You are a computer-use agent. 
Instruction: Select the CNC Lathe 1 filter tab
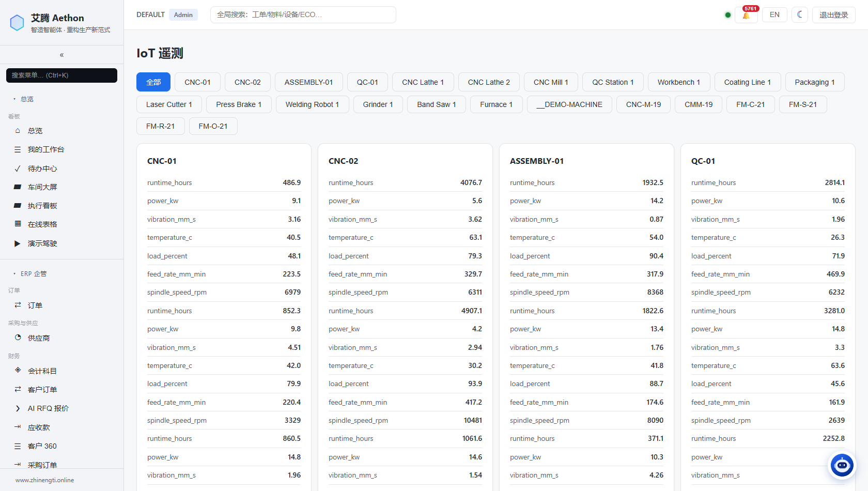pyautogui.click(x=423, y=82)
